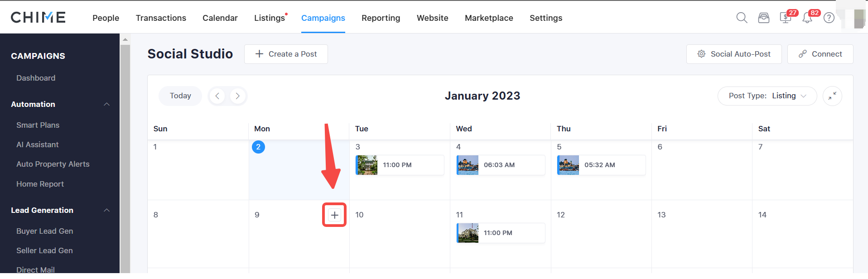Viewport: 868px width, 279px height.
Task: Click the CHIME logo
Action: [x=38, y=17]
